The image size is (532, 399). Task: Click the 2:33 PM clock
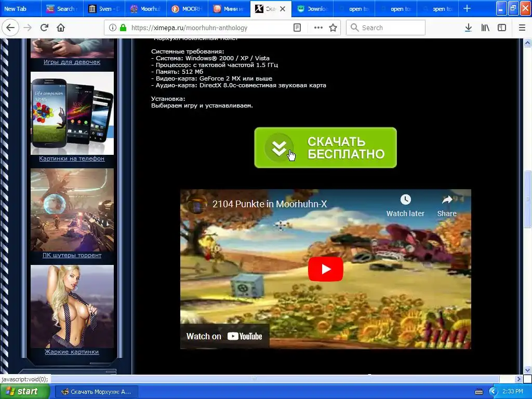[x=513, y=392]
